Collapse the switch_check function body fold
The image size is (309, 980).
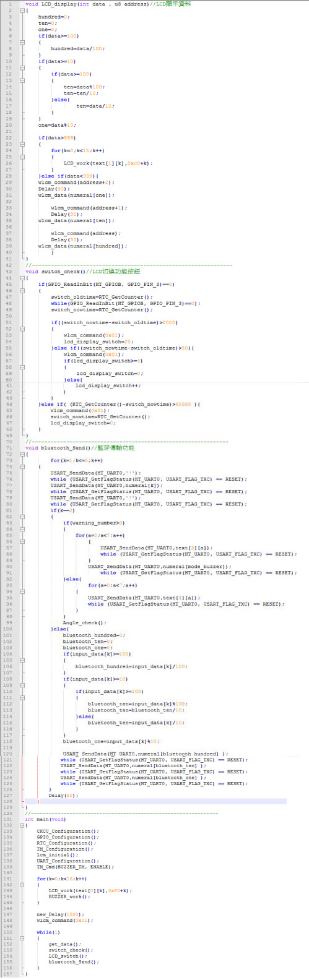pos(23,278)
